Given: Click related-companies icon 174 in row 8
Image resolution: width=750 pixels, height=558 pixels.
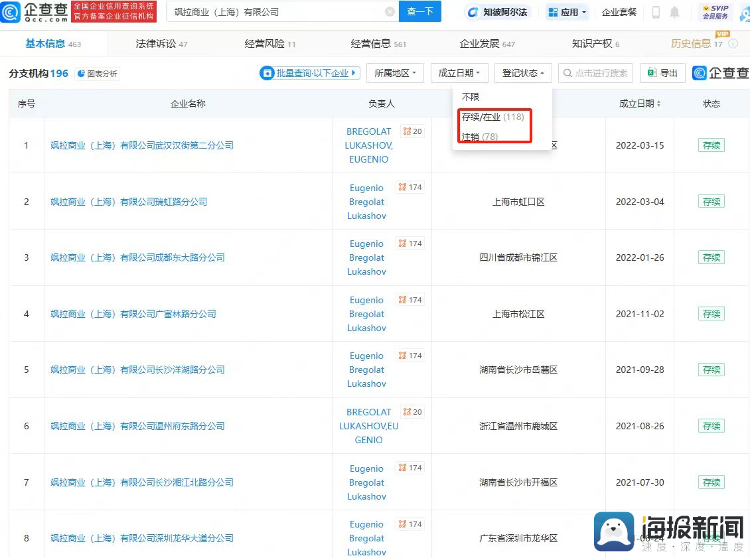Looking at the screenshot, I should point(410,525).
